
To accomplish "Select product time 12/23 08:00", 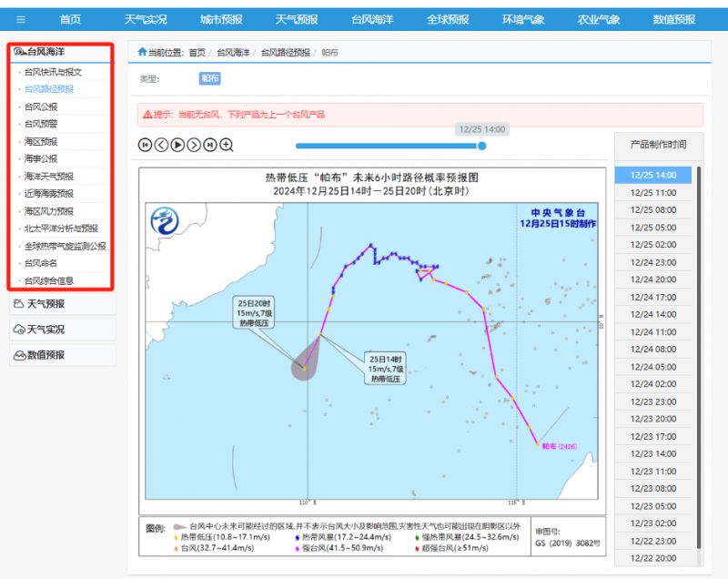I will [x=653, y=489].
